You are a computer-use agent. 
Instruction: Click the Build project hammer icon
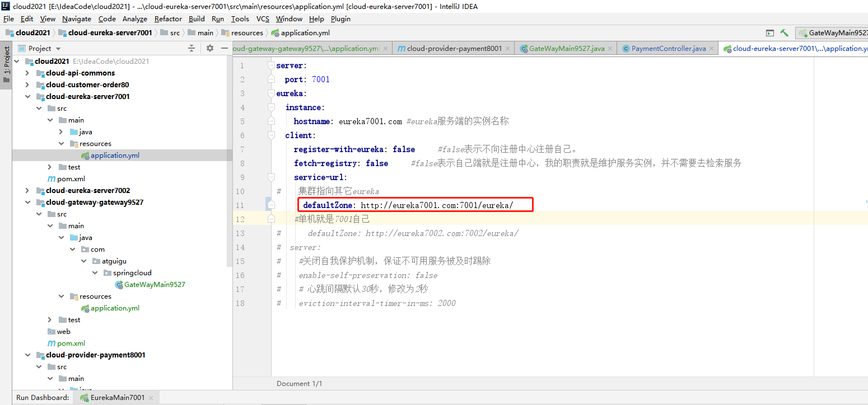[x=785, y=33]
